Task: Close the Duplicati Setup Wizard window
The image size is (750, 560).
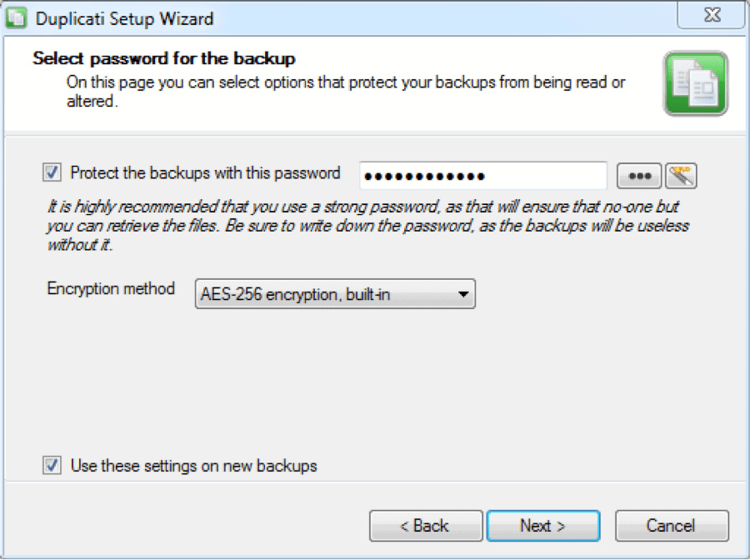Action: 712,15
